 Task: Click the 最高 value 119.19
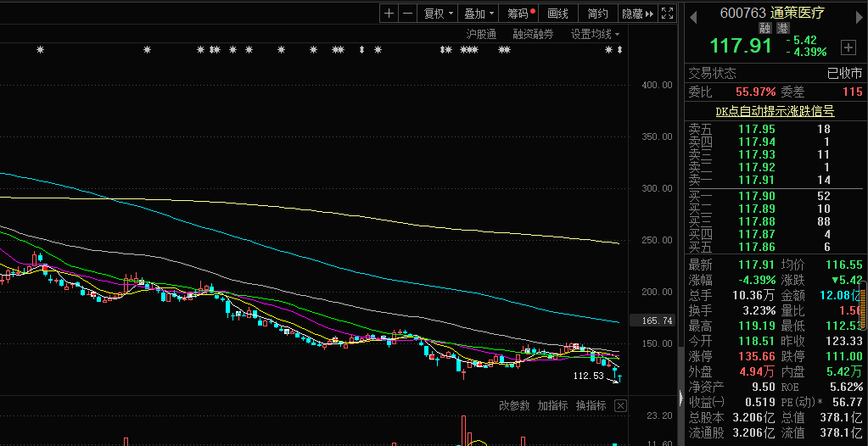pos(757,326)
